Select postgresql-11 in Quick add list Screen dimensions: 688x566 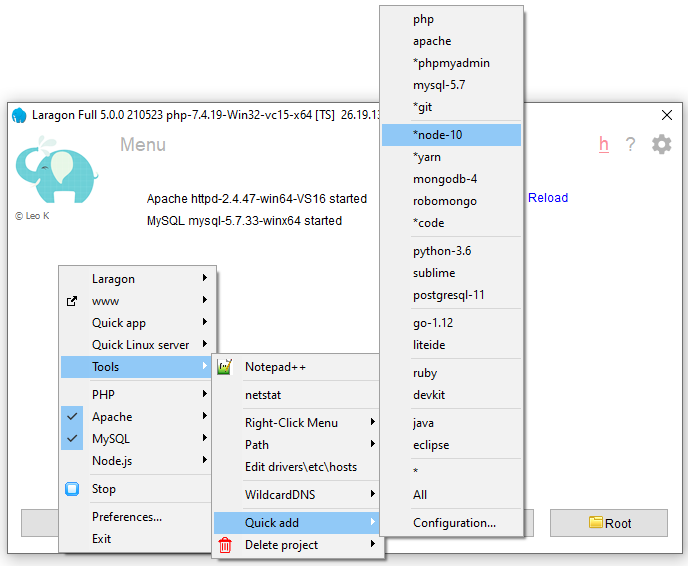point(452,295)
